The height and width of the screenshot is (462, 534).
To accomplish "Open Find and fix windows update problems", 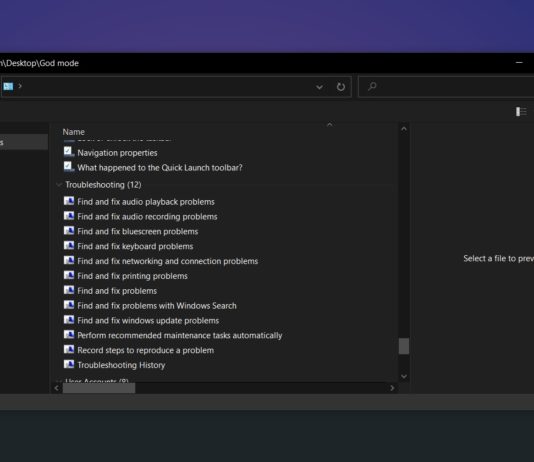I will point(148,321).
